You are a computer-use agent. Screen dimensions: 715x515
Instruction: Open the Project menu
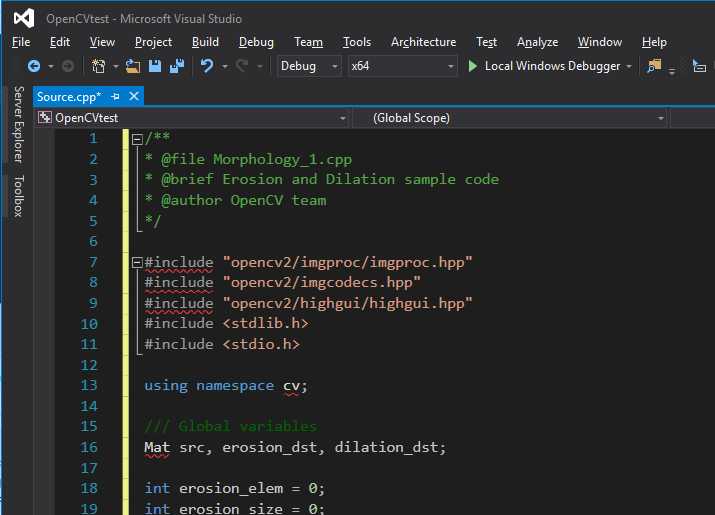tap(153, 42)
